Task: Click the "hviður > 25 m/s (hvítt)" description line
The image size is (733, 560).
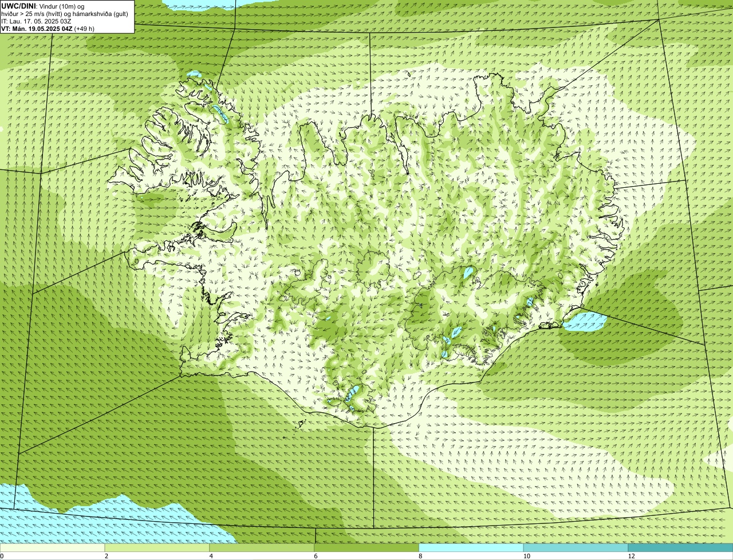Action: (x=65, y=14)
